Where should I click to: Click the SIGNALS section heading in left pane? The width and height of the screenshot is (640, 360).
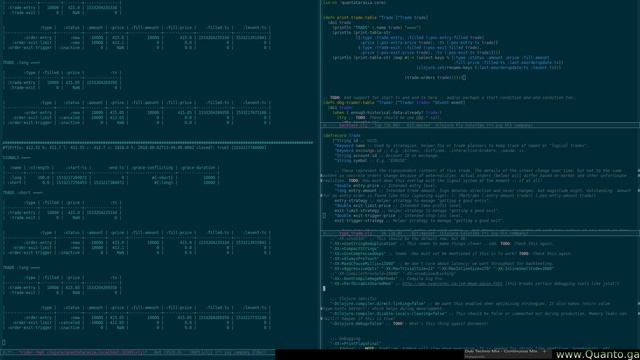point(16,158)
